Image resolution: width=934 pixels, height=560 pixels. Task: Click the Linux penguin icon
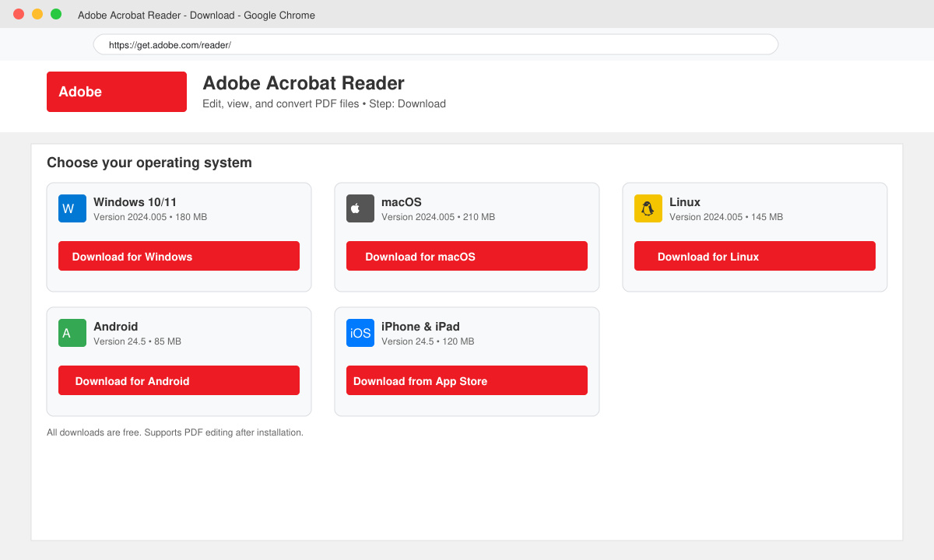pyautogui.click(x=648, y=208)
